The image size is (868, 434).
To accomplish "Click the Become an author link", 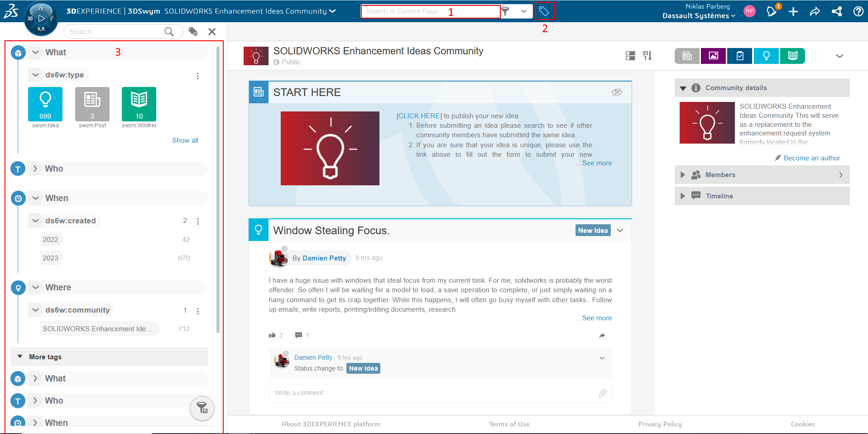I will tap(811, 158).
